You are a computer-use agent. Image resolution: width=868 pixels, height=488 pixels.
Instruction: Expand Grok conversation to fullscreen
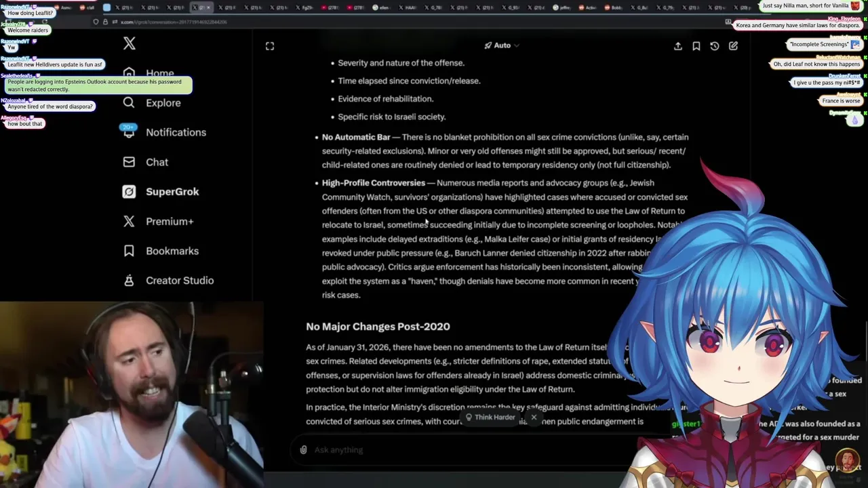tap(270, 46)
